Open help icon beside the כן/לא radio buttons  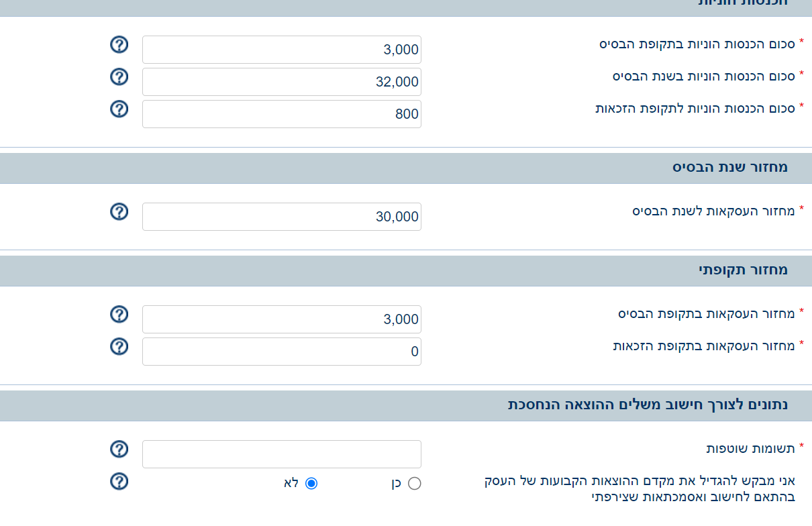pos(119,482)
